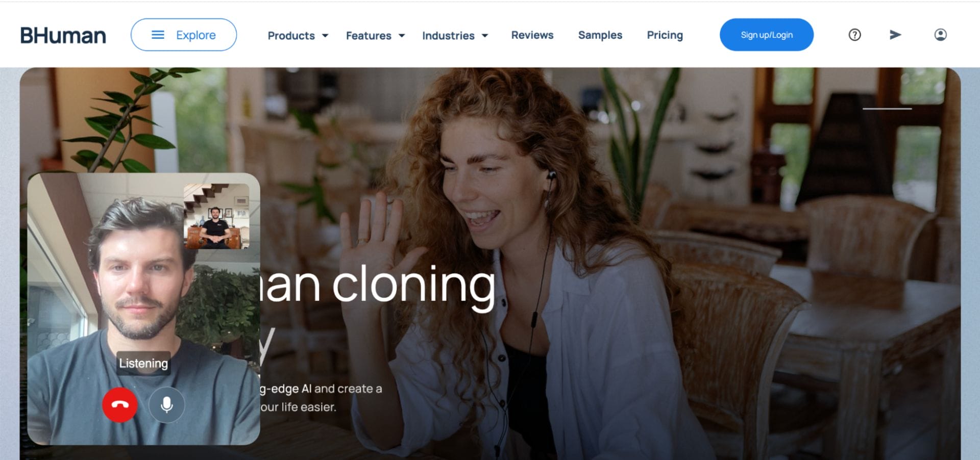Click the paper plane send icon
The height and width of the screenshot is (460, 980).
click(895, 35)
